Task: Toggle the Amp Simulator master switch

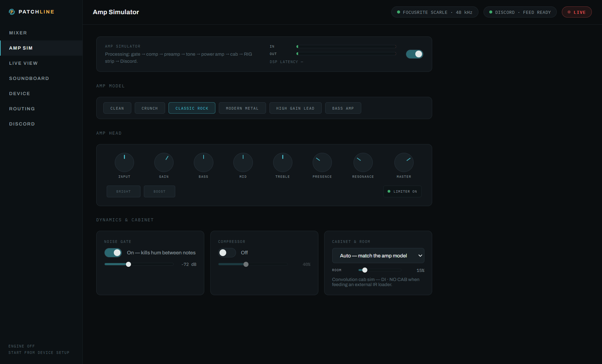Action: [414, 54]
